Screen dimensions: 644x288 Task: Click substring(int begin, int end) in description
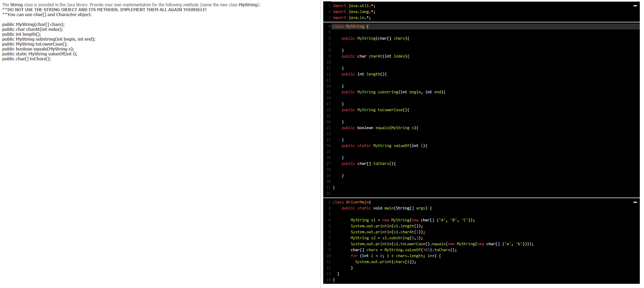[49, 39]
